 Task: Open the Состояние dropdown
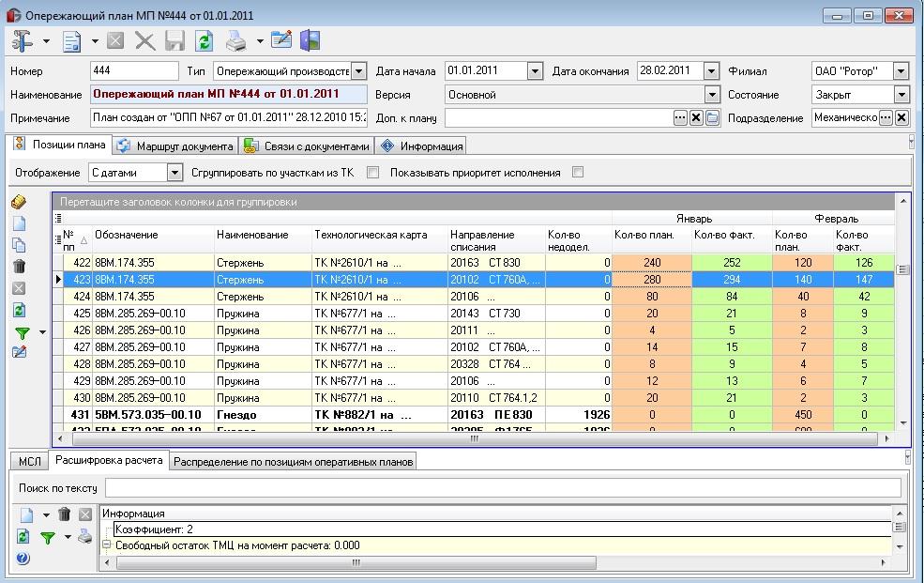pos(901,94)
